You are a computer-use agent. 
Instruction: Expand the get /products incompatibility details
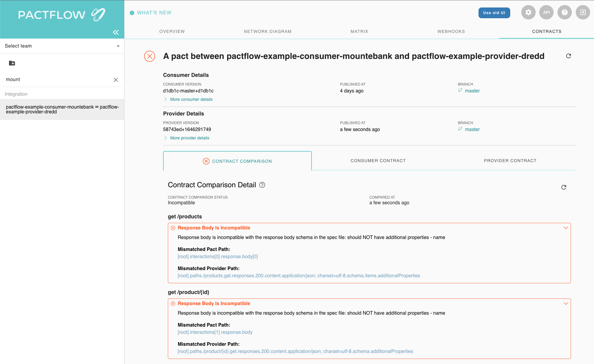tap(566, 227)
